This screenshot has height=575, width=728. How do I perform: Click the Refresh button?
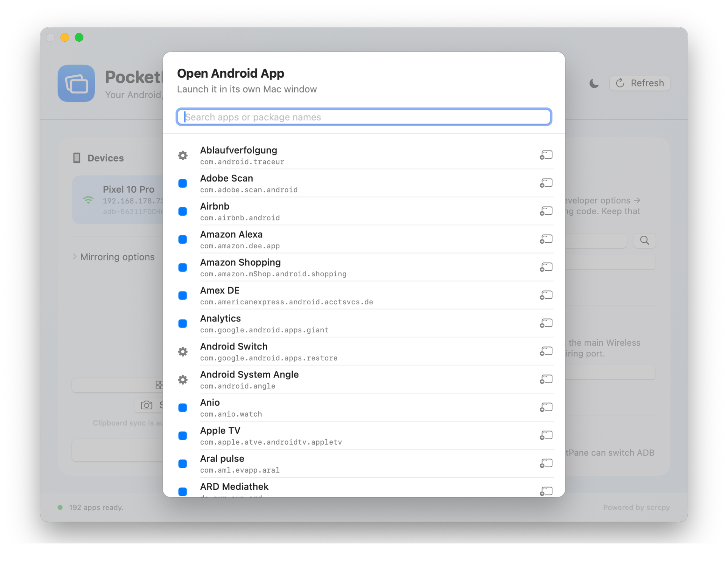(640, 83)
